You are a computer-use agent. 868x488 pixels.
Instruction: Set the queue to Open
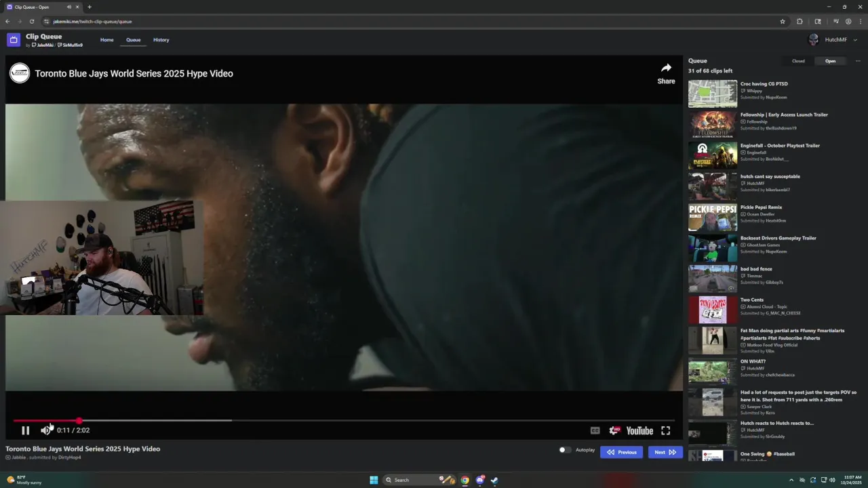click(x=830, y=61)
